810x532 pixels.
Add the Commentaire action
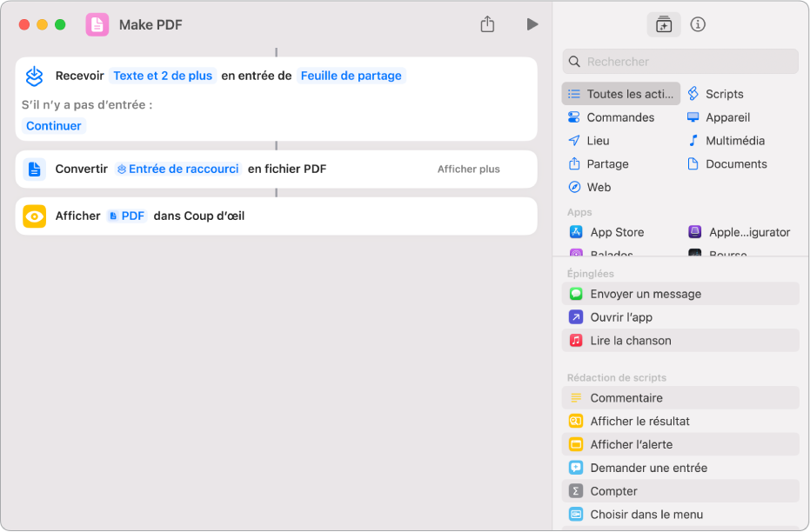pos(680,397)
